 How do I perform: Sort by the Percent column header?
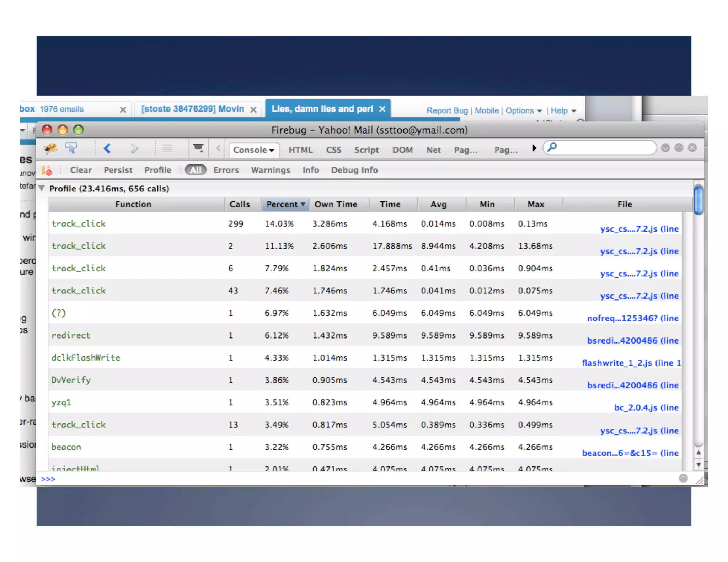285,204
